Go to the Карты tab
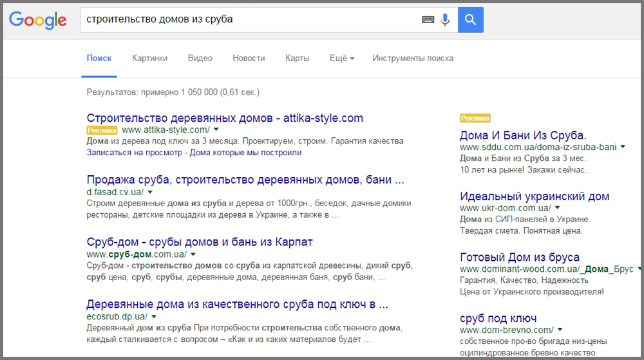Image resolution: width=644 pixels, height=360 pixels. click(297, 58)
